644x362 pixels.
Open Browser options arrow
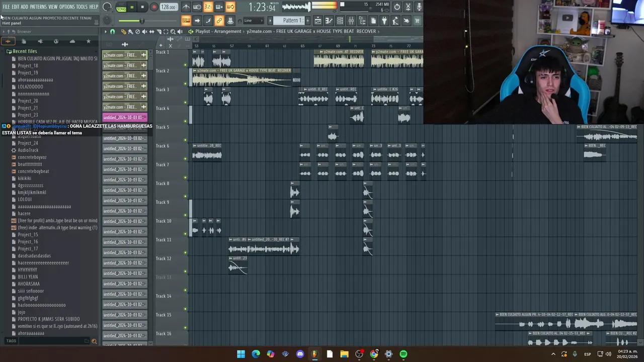pyautogui.click(x=3, y=32)
